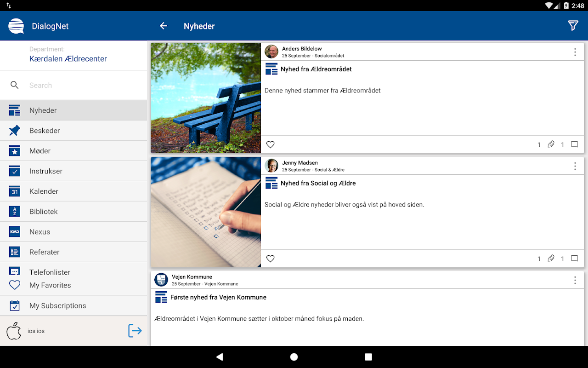Screen dimensions: 588x368
Task: Log out using the exit arrow icon
Action: [135, 331]
